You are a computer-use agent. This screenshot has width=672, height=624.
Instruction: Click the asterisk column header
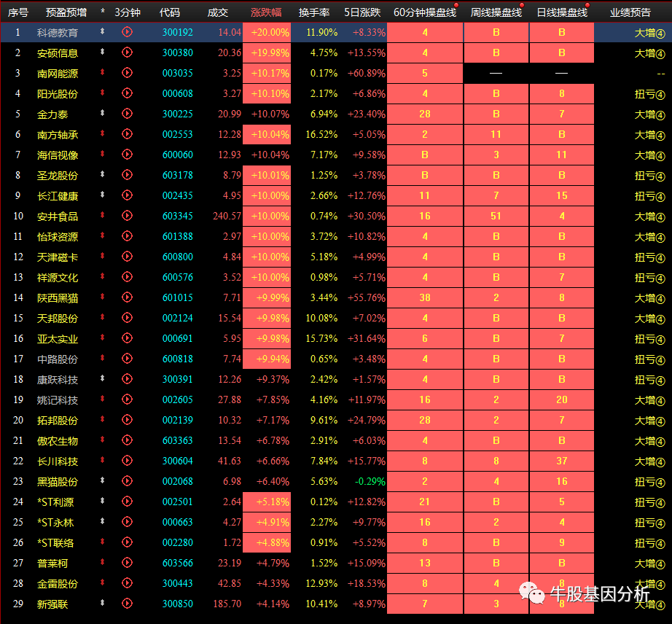(x=103, y=11)
